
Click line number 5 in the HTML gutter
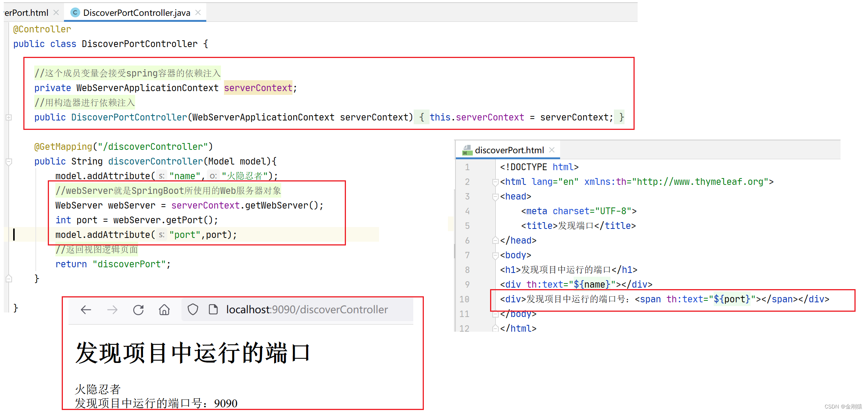467,226
